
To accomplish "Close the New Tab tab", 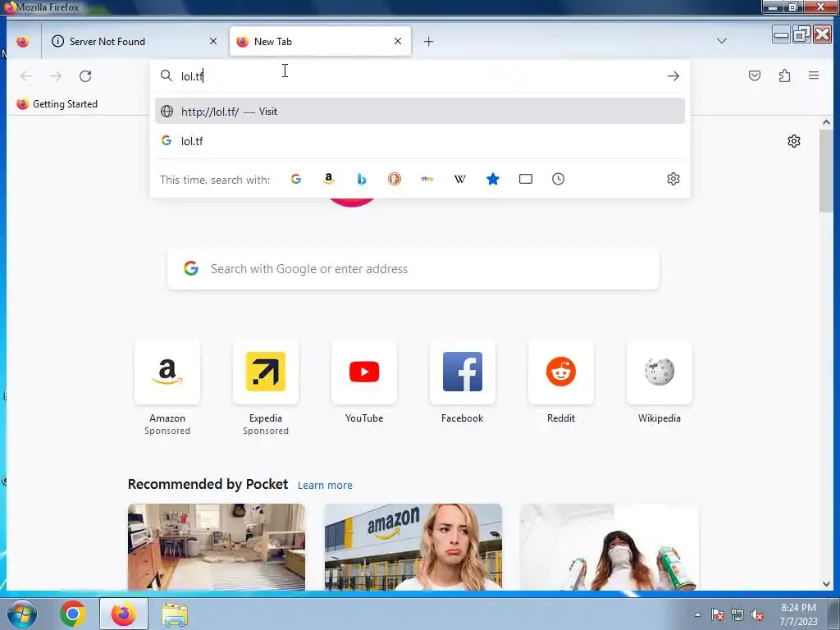I will click(x=398, y=41).
